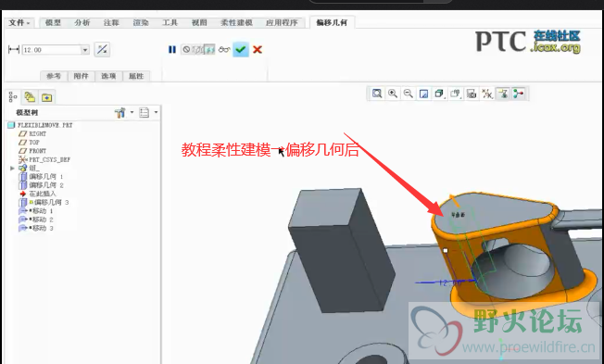Screen dimensions: 604x364
Task: Accept feature with the green checkmark
Action: click(241, 49)
